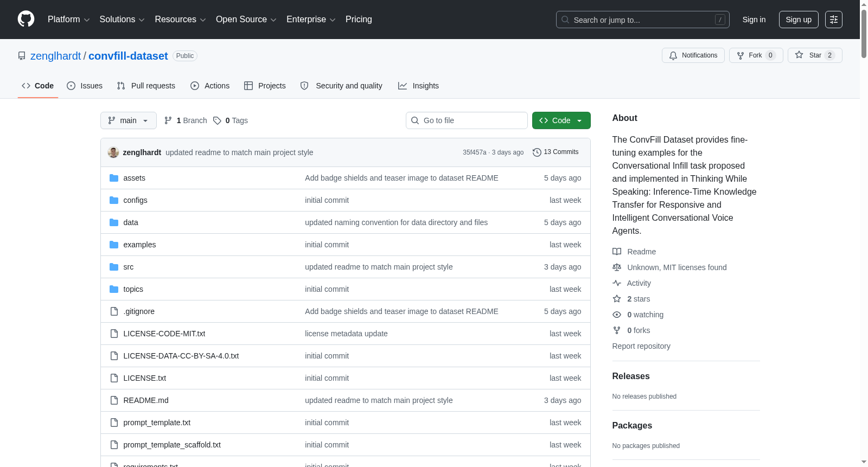Viewport: 868px width, 467px height.
Task: Switch to the Projects tab
Action: [x=265, y=86]
